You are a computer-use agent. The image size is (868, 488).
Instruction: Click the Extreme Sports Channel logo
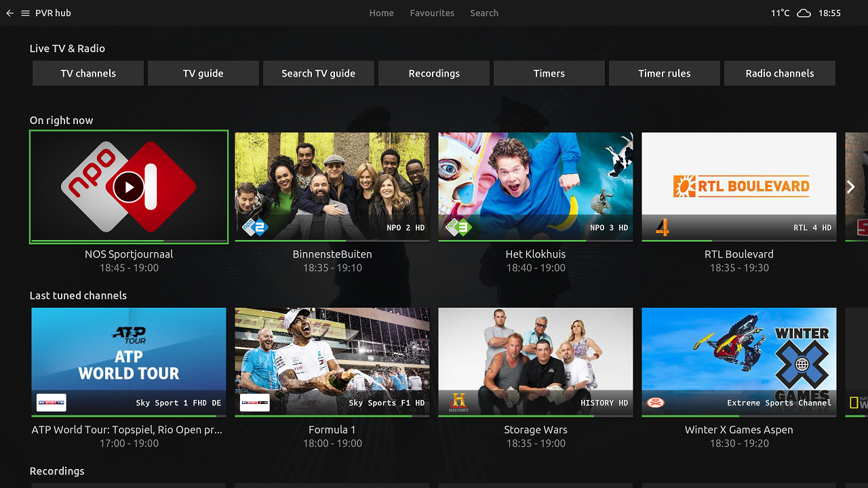656,403
